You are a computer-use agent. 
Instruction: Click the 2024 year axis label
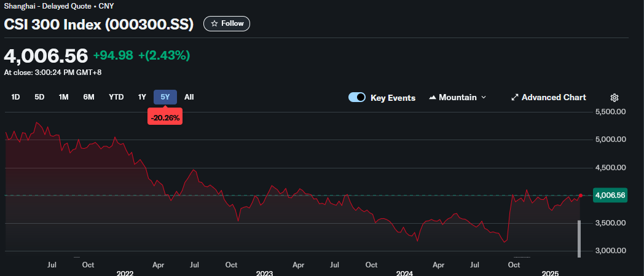click(x=404, y=273)
